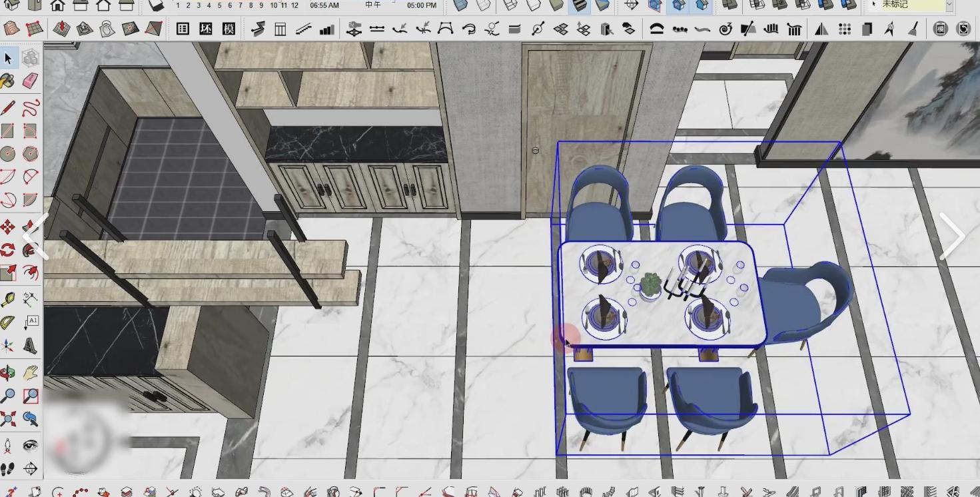Click the Pan hand tool
Screen dimensions: 980x497
pos(30,372)
